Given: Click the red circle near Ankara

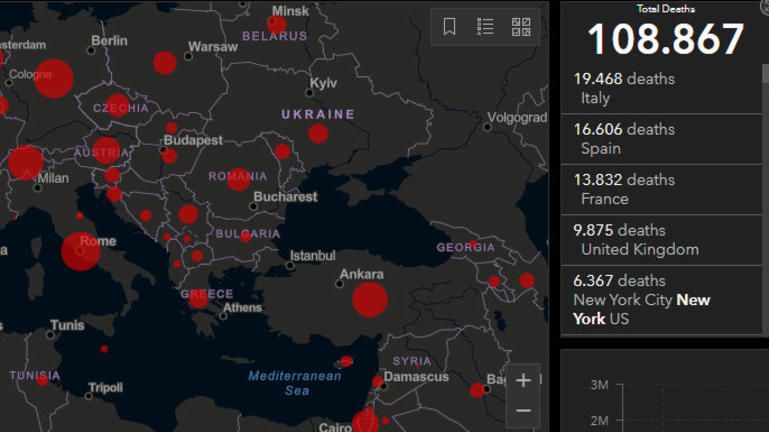Looking at the screenshot, I should pyautogui.click(x=370, y=299).
